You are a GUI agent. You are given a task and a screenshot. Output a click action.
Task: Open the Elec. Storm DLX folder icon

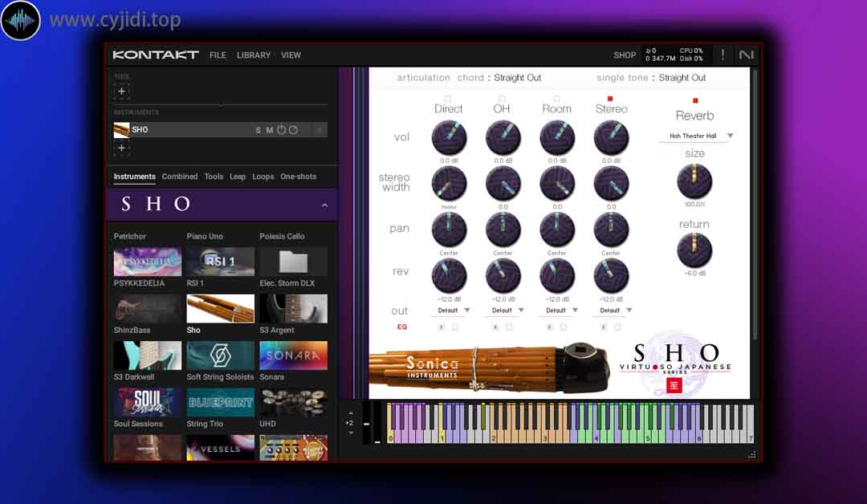click(x=294, y=262)
